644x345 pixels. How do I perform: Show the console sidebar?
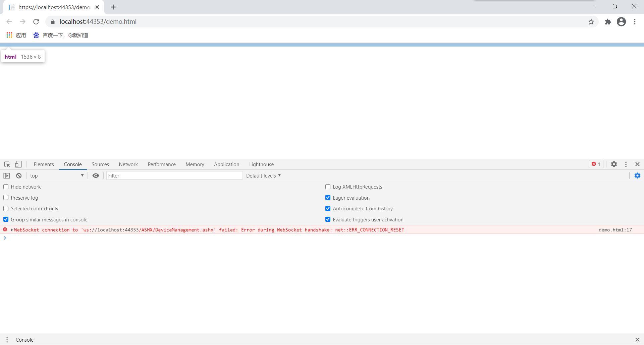7,176
